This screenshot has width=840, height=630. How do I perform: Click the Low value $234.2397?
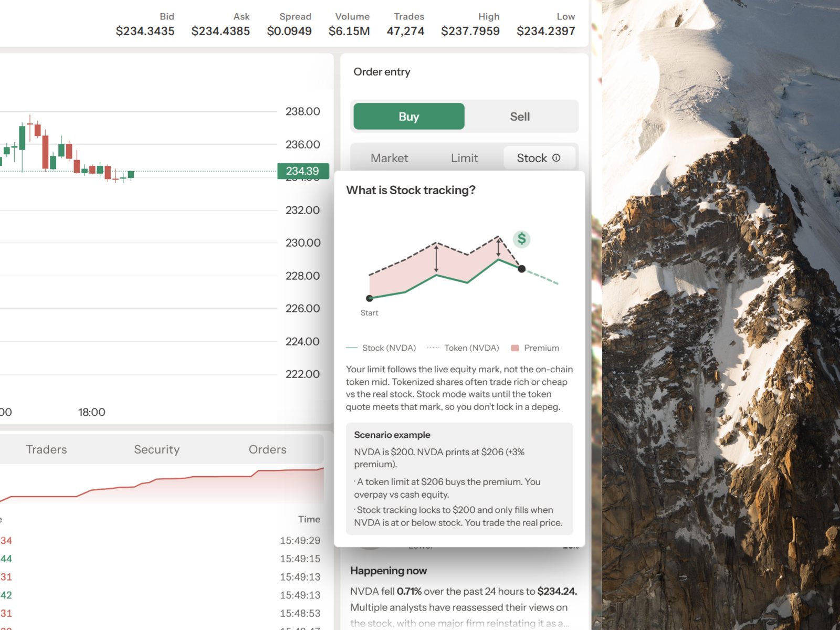546,31
